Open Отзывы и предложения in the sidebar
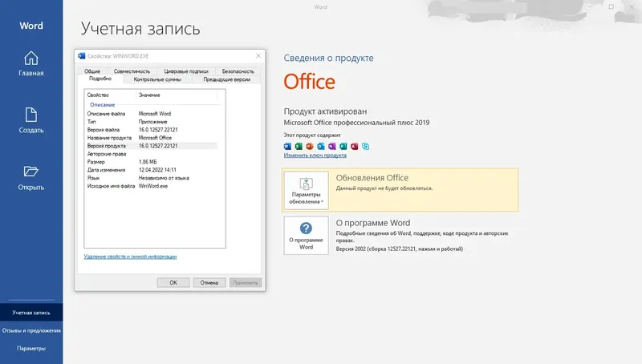Image resolution: width=642 pixels, height=364 pixels. coord(31,330)
